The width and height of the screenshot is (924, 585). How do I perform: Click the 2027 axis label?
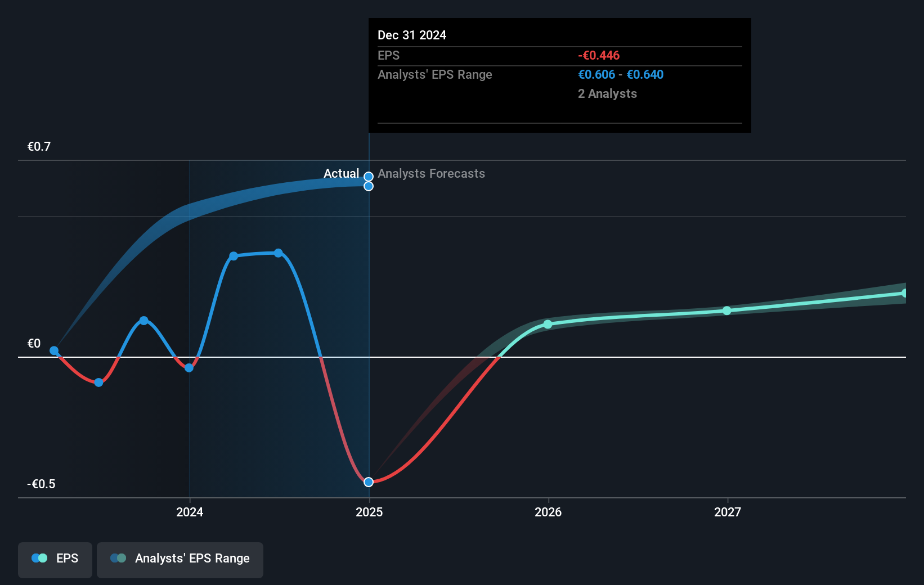tap(728, 512)
